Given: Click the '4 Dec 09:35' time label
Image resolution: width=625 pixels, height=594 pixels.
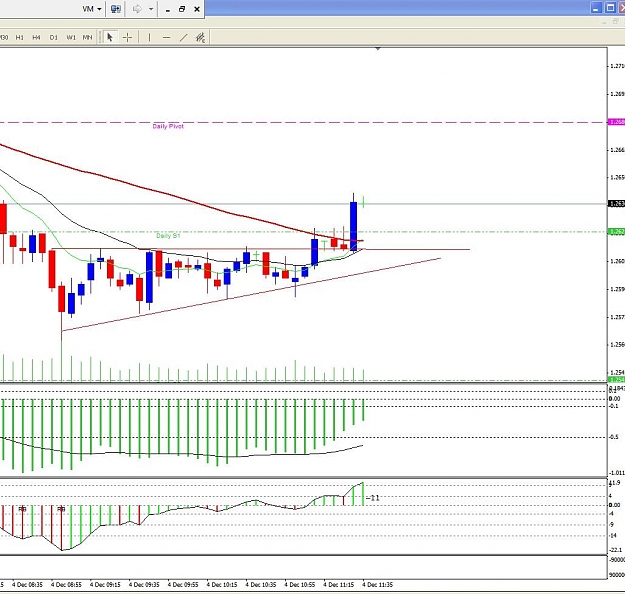Looking at the screenshot, I should [x=144, y=585].
